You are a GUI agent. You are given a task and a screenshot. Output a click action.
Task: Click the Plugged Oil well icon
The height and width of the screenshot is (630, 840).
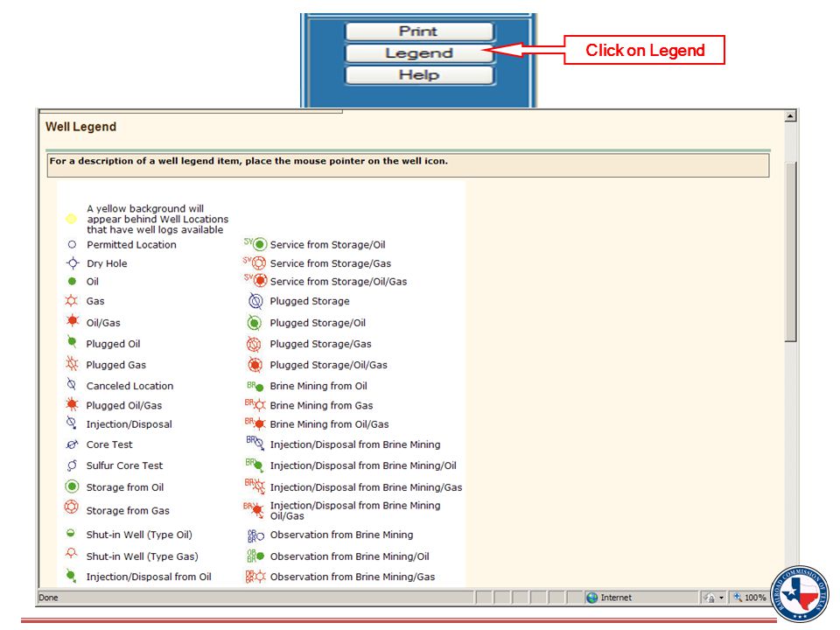coord(71,342)
